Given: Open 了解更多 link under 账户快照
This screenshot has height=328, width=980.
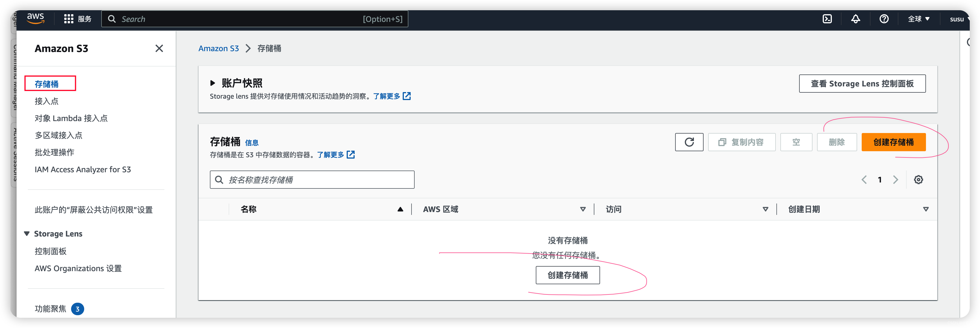Looking at the screenshot, I should 392,96.
